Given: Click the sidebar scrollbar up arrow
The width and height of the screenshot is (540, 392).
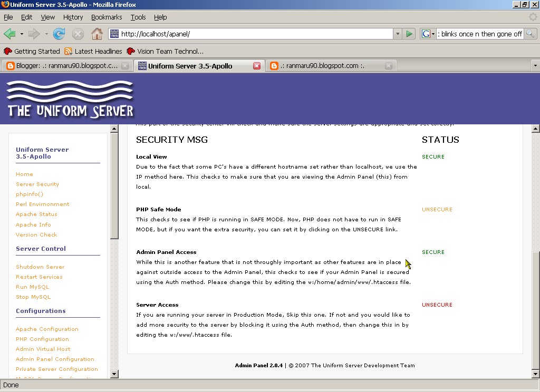Looking at the screenshot, I should [114, 129].
